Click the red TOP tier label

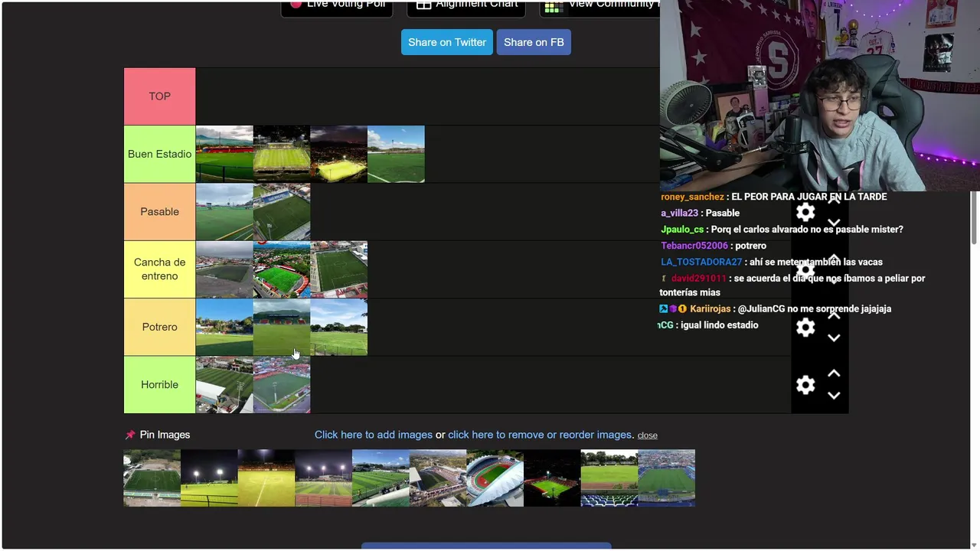(x=159, y=96)
